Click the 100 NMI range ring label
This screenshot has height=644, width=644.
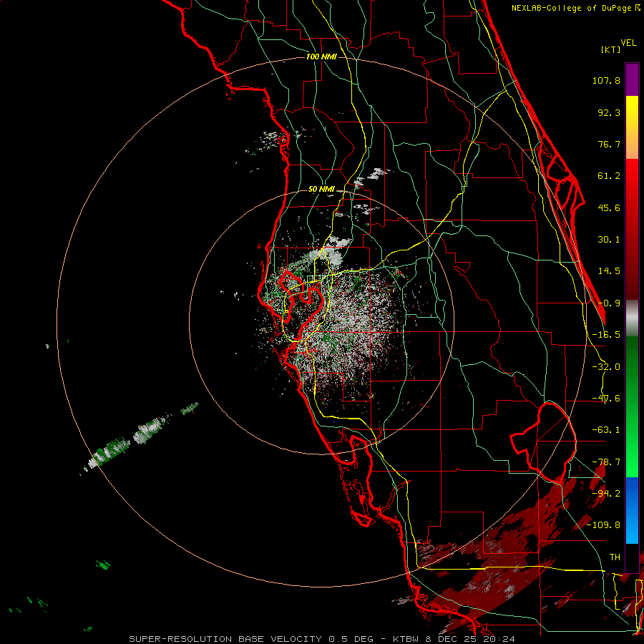pyautogui.click(x=321, y=57)
